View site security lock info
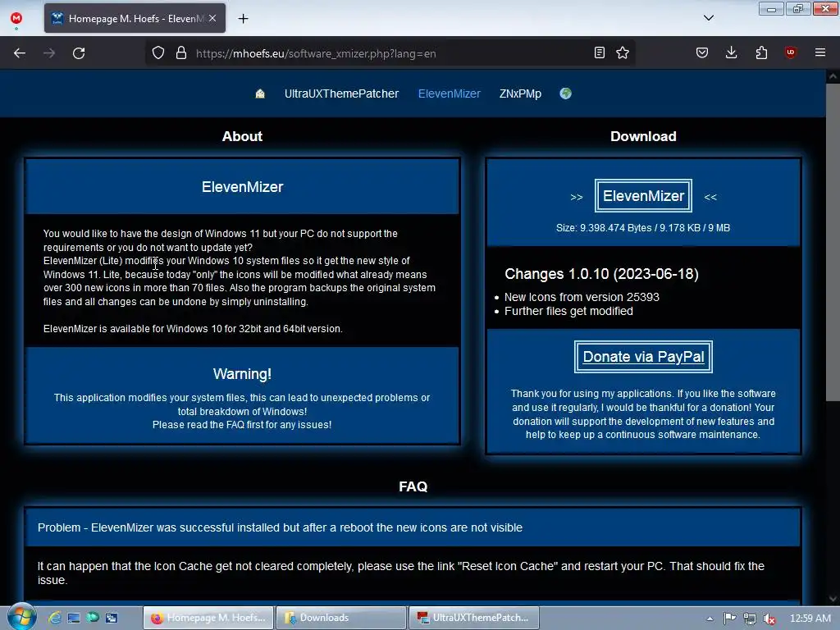This screenshot has width=840, height=630. [181, 53]
